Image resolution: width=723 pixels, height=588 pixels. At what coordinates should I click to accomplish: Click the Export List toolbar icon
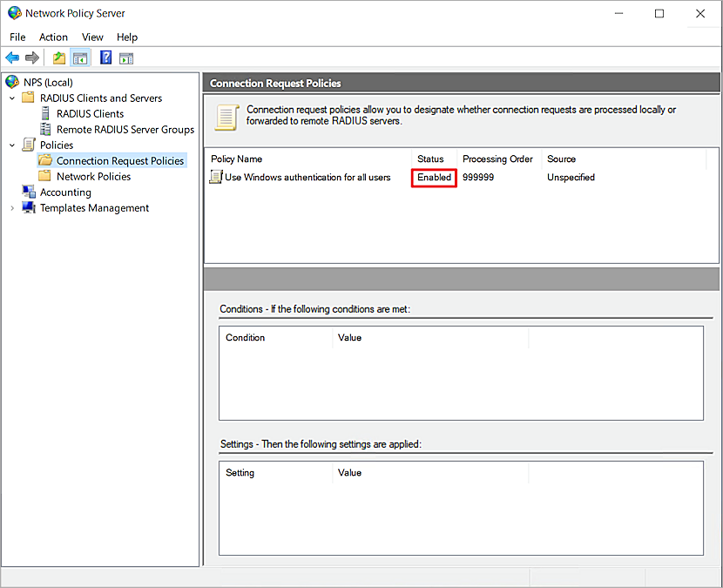(58, 57)
